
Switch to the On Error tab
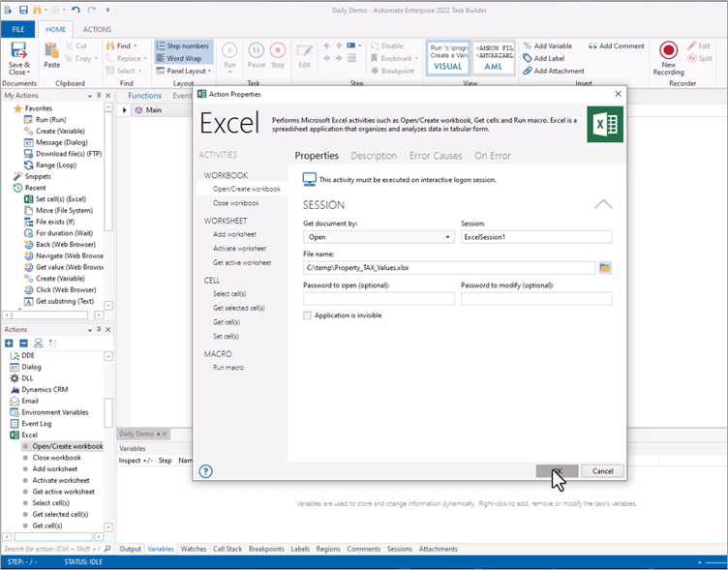pyautogui.click(x=493, y=156)
